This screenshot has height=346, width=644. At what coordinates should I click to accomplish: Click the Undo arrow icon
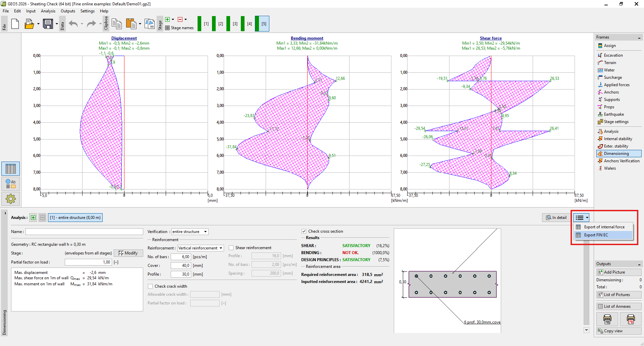[x=73, y=24]
